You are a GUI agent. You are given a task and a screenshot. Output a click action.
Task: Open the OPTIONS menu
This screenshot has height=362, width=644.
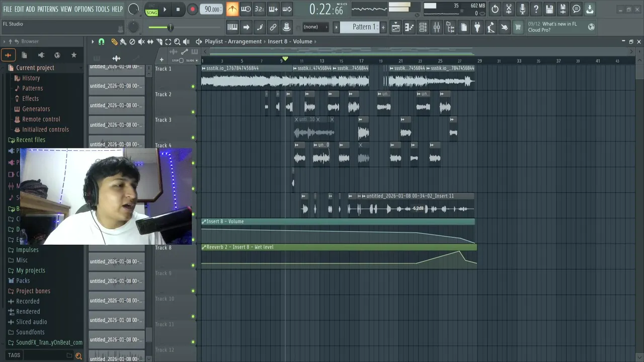pos(84,9)
